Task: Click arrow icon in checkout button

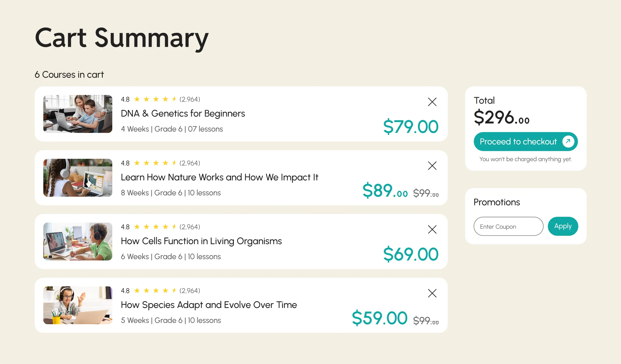Action: coord(568,141)
